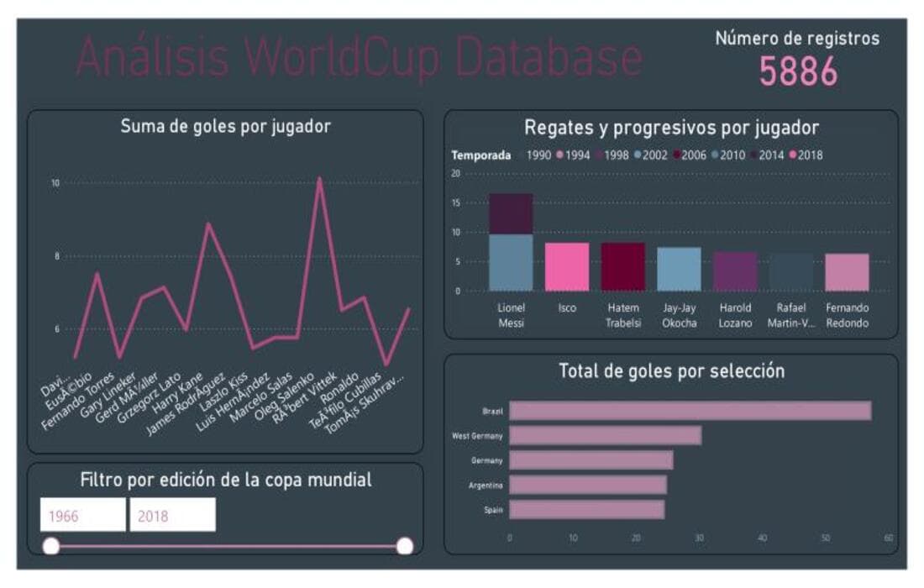Click the Spain axis label
Viewport: 924px width, 588px height.
point(493,510)
